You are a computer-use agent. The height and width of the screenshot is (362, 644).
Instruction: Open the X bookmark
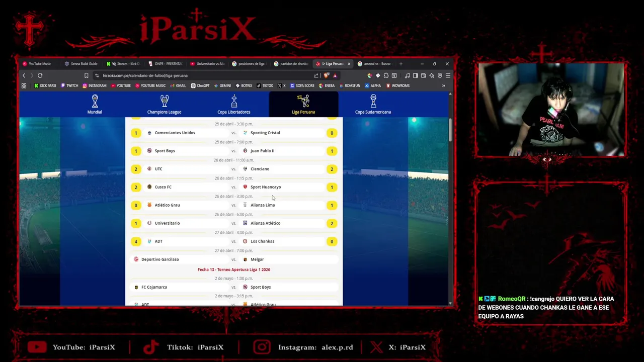pos(281,85)
